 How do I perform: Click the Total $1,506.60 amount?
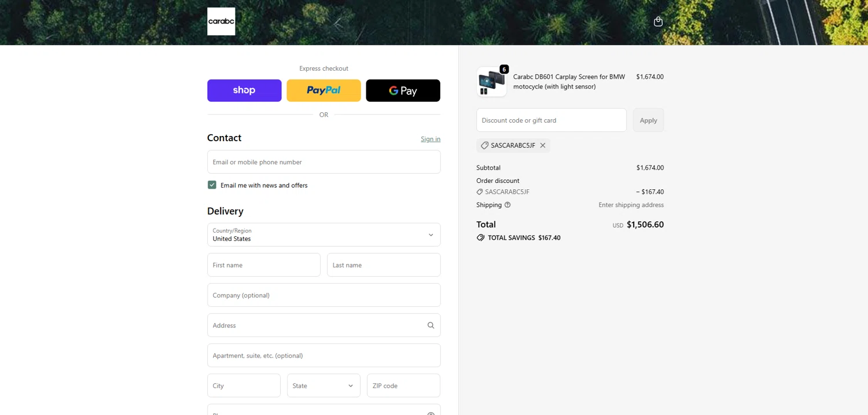point(645,225)
